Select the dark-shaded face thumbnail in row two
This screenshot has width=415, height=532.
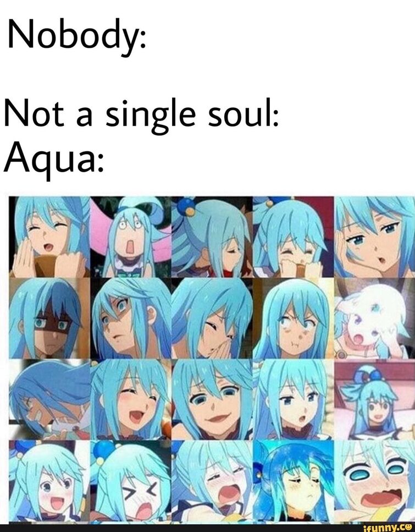49,318
